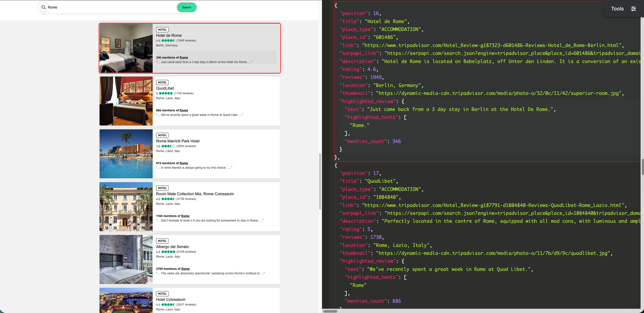This screenshot has height=313, width=644.
Task: Open the Tools sliders icon
Action: [633, 9]
